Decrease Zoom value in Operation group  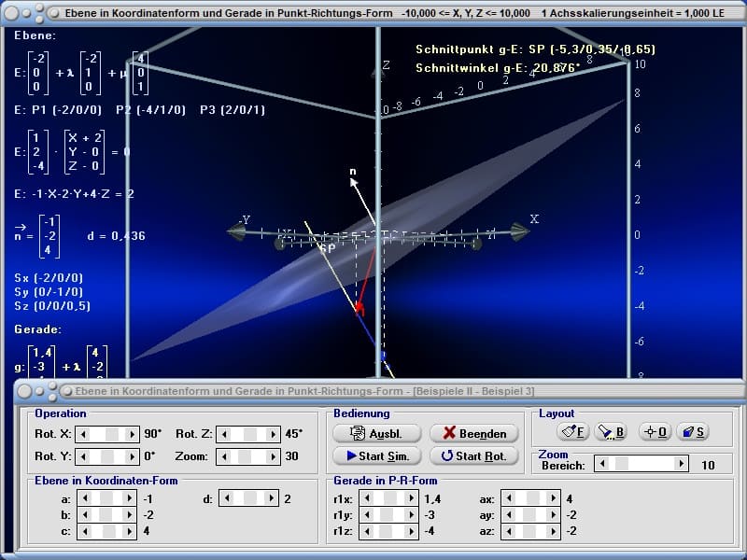(x=224, y=456)
